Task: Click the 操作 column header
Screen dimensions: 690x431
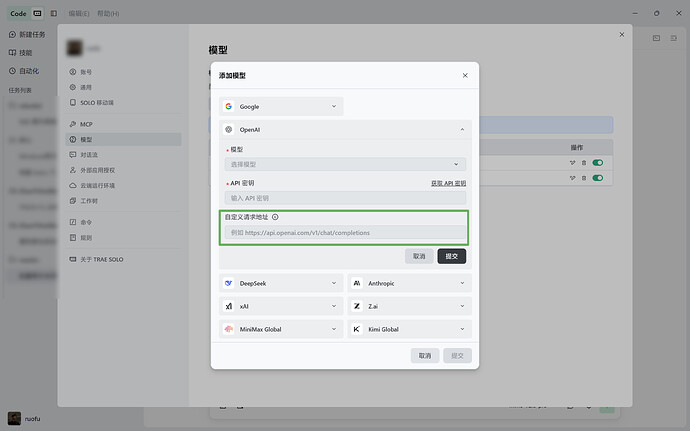Action: (x=576, y=147)
